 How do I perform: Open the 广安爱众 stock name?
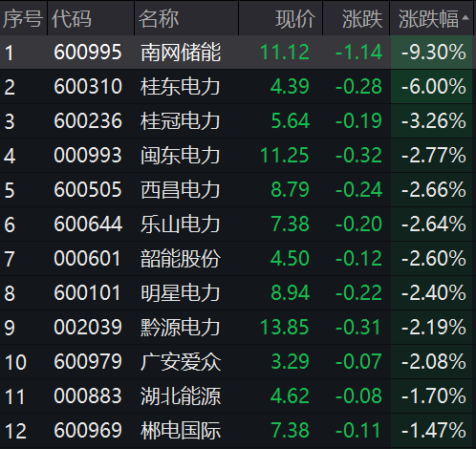tap(180, 362)
